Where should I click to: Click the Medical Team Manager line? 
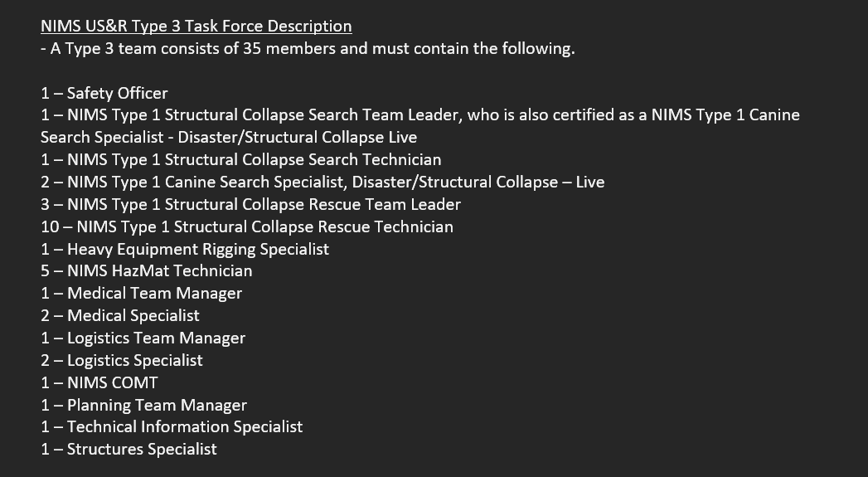pos(142,293)
